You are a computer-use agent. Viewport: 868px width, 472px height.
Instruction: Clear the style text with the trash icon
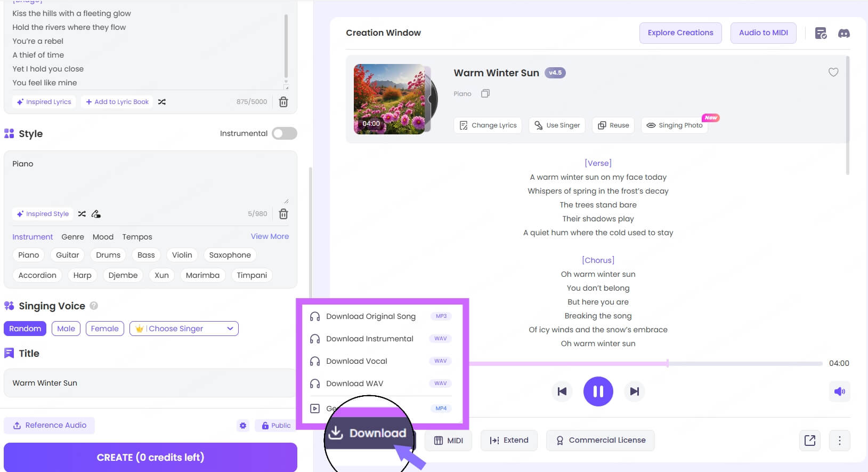pos(283,214)
